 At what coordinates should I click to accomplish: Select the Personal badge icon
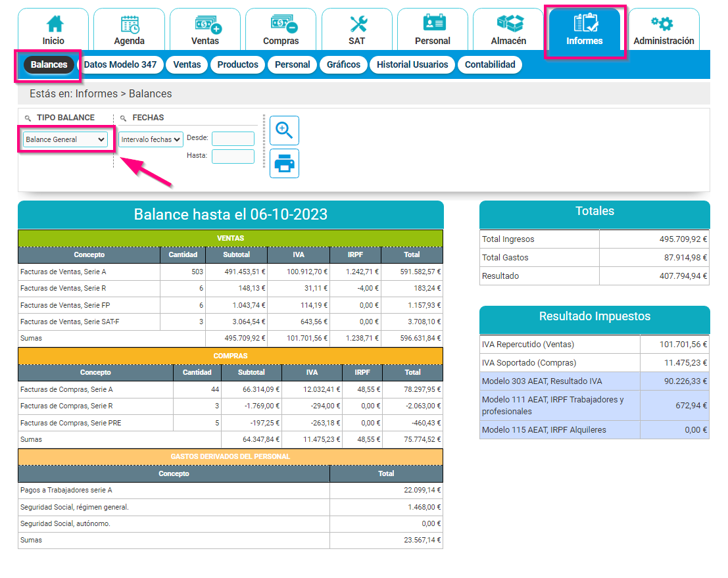[x=433, y=28]
